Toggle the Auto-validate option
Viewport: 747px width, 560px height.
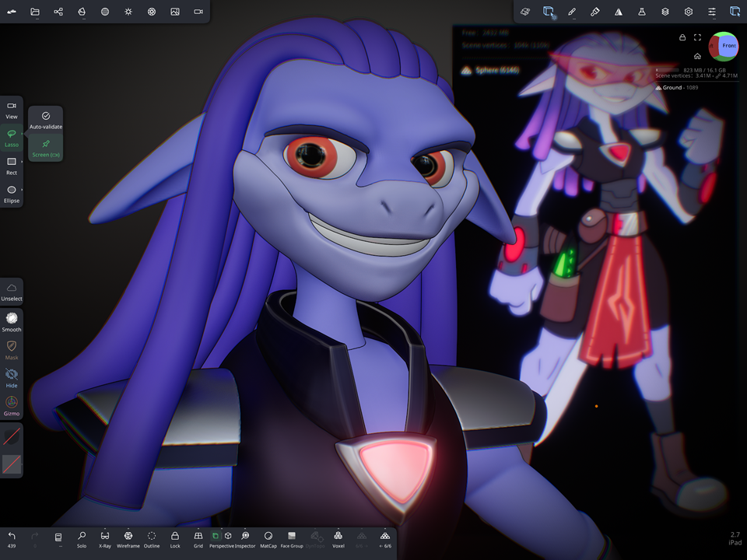pos(46,121)
